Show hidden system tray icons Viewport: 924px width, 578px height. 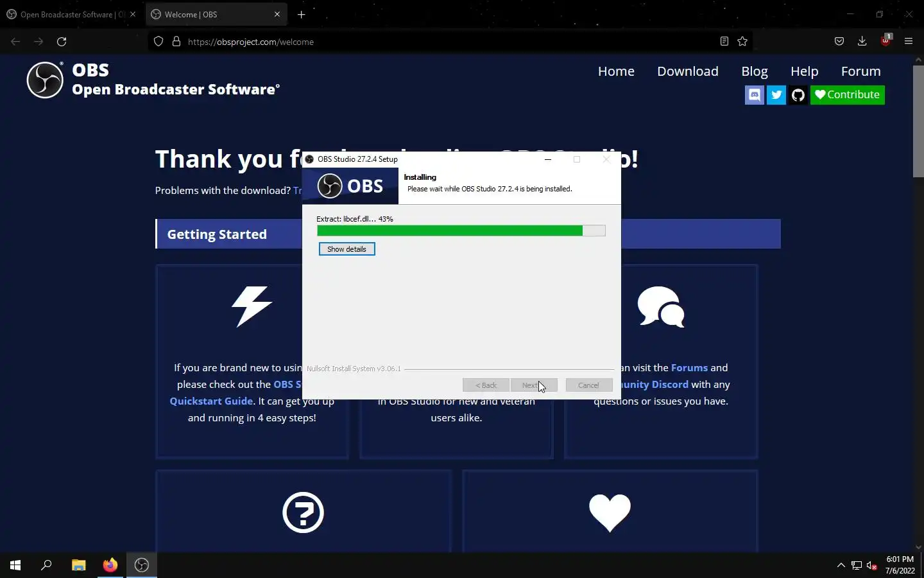coord(841,565)
